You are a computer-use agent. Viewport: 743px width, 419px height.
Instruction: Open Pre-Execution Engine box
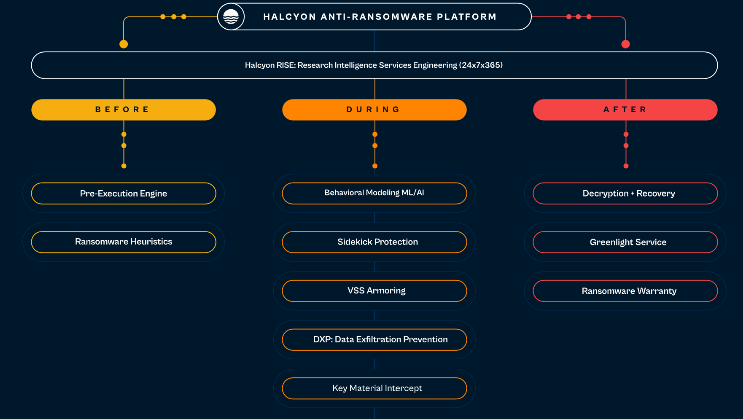click(x=124, y=193)
